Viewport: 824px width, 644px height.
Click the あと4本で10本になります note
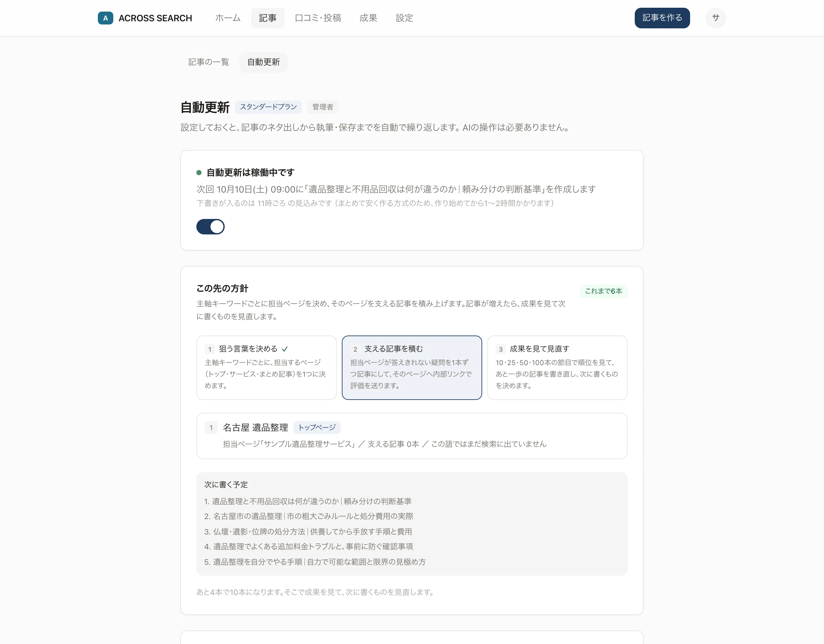click(x=315, y=592)
